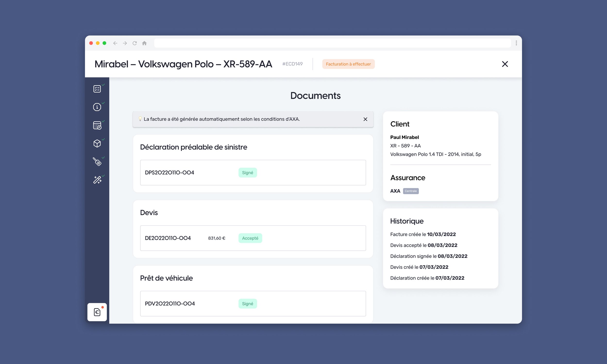
Task: Click the Prêt de véhicule heading
Action: coord(166,278)
